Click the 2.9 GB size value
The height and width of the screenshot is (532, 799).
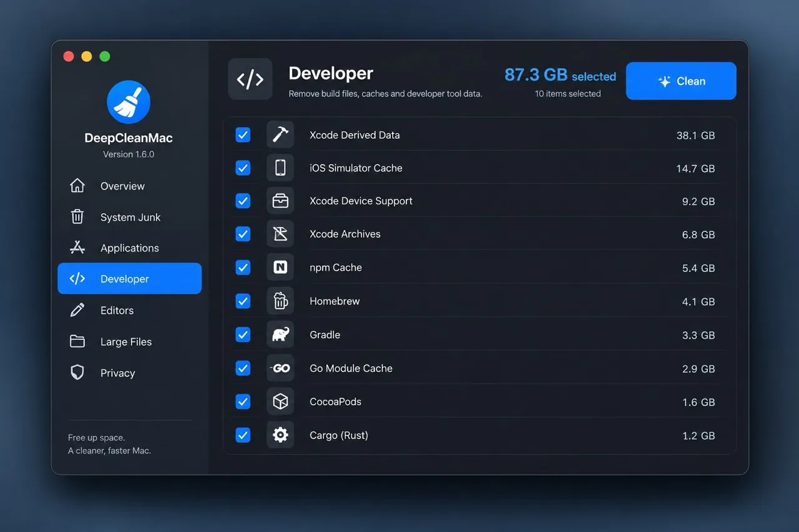click(x=699, y=369)
